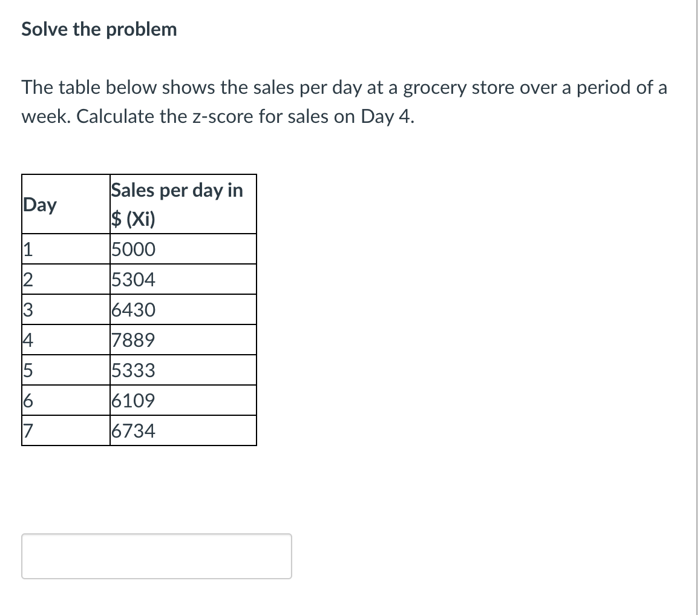The image size is (700, 615).
Task: Click the Solve the problem heading
Action: [x=99, y=28]
